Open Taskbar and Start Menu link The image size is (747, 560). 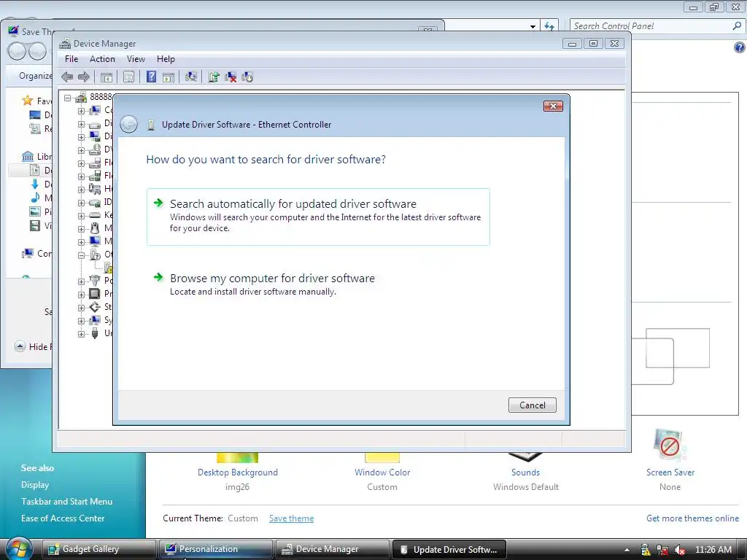coord(66,502)
